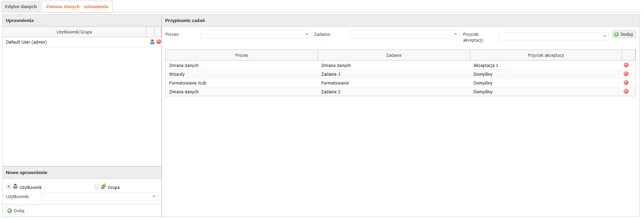644x219 pixels.
Task: Open the Użytkownik combo box
Action: (154, 197)
